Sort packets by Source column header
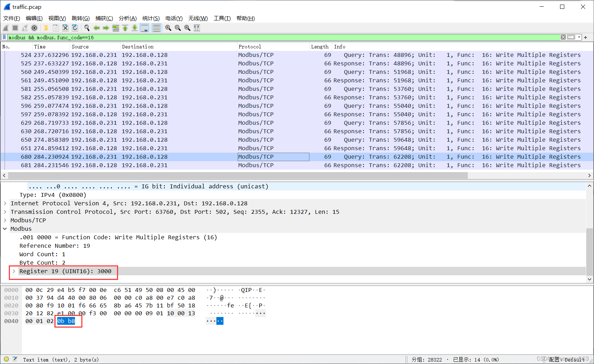 click(95, 47)
